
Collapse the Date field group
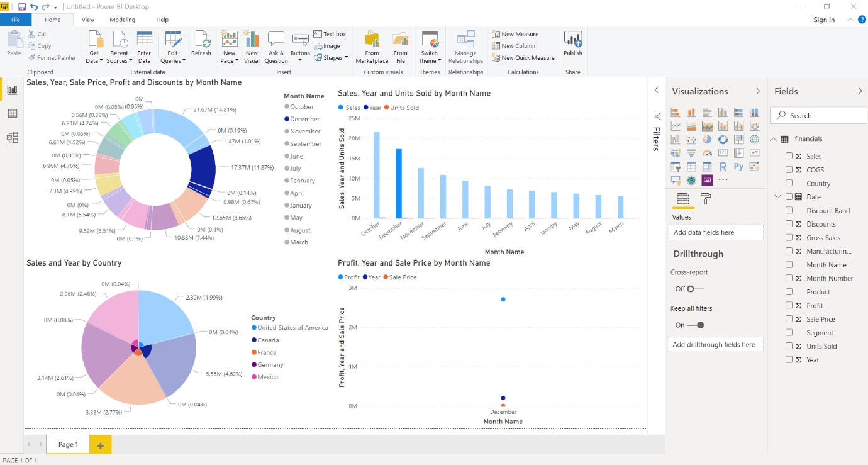point(779,196)
